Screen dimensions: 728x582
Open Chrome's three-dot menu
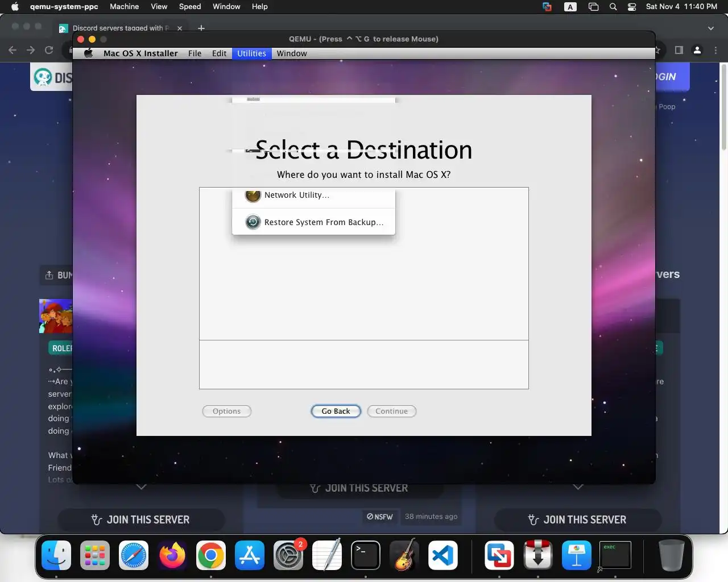[716, 50]
